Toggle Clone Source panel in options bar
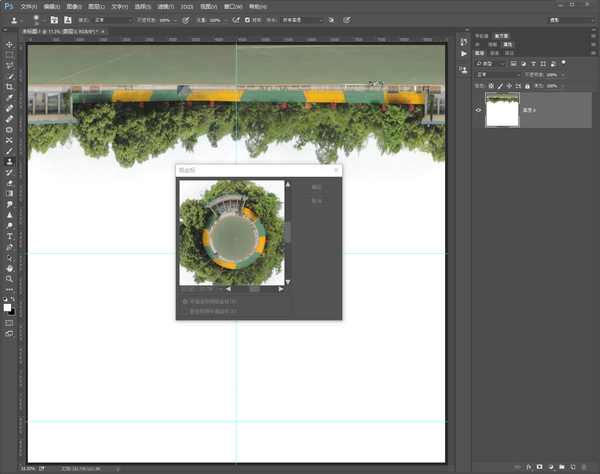Viewport: 600px width, 474px height. coord(67,20)
